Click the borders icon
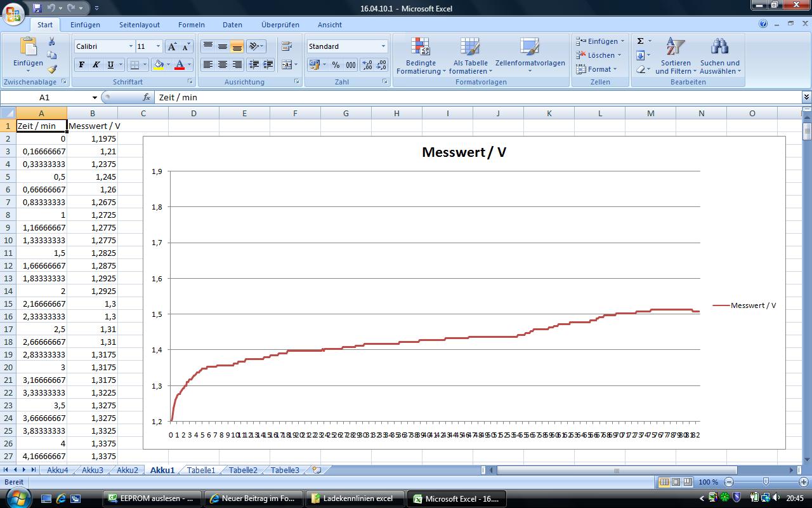 (x=134, y=65)
